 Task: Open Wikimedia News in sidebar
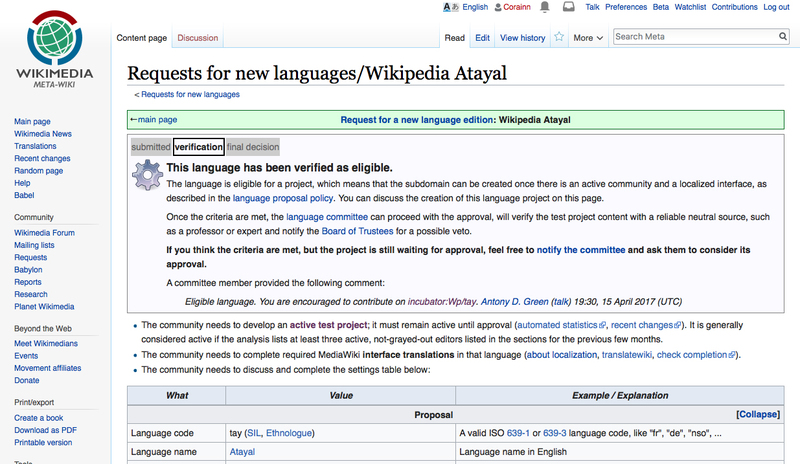click(43, 134)
